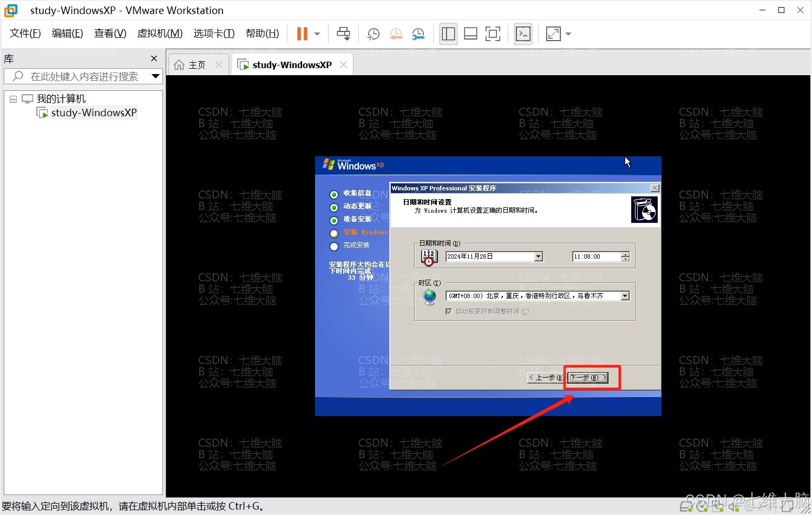
Task: Send Ctrl+Alt+Del to virtual machine
Action: [343, 34]
